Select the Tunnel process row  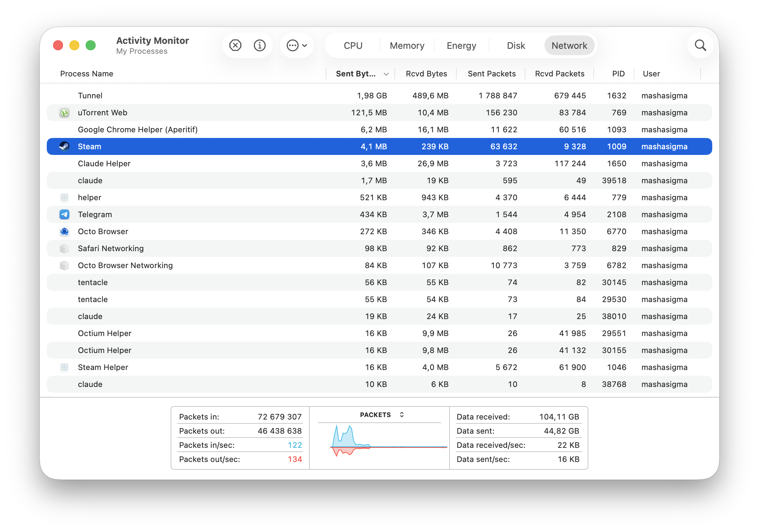tap(379, 96)
